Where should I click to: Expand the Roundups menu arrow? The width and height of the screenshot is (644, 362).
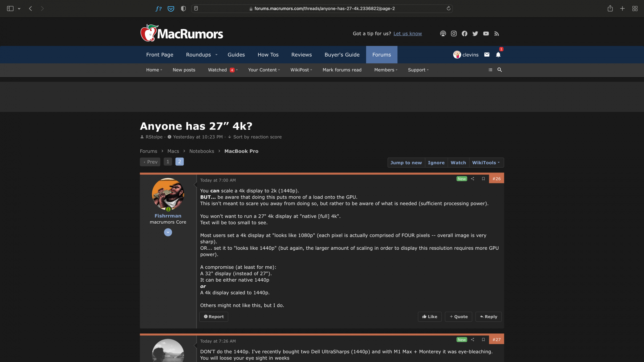pyautogui.click(x=216, y=55)
